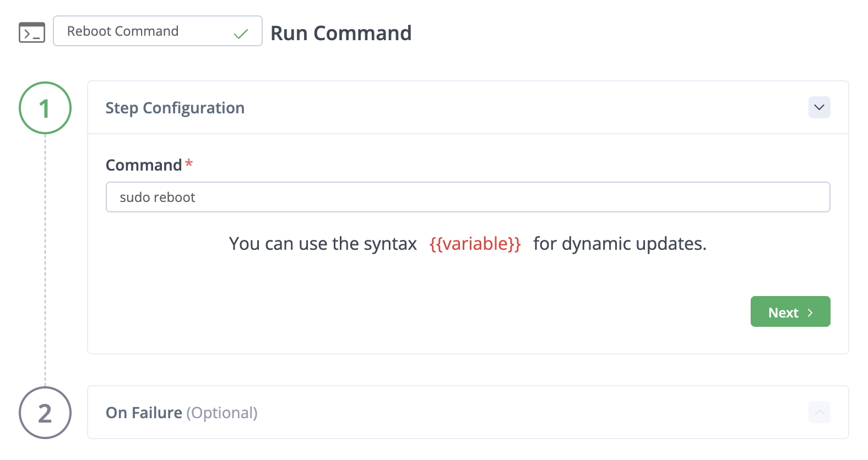Collapse the Step Configuration section chevron

point(819,107)
